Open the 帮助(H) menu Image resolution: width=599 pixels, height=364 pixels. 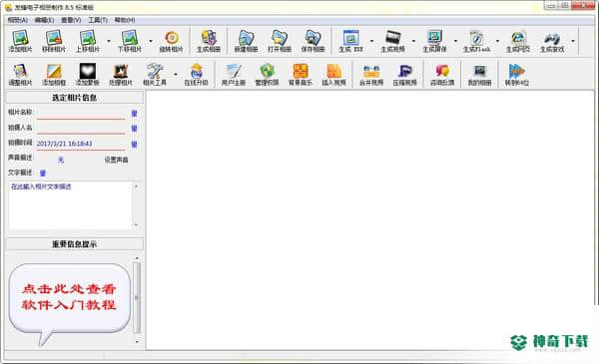[x=125, y=20]
